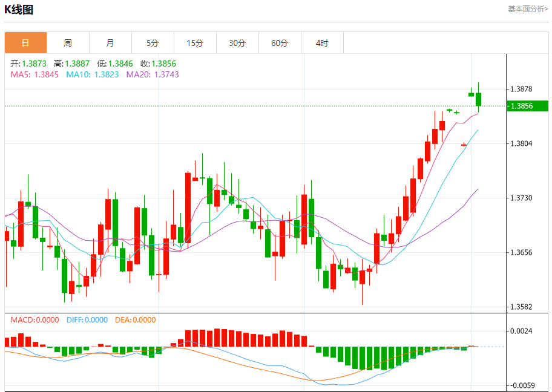Click the MA10: 1.3823 label
Viewport: 552px width, 392px height.
92,74
